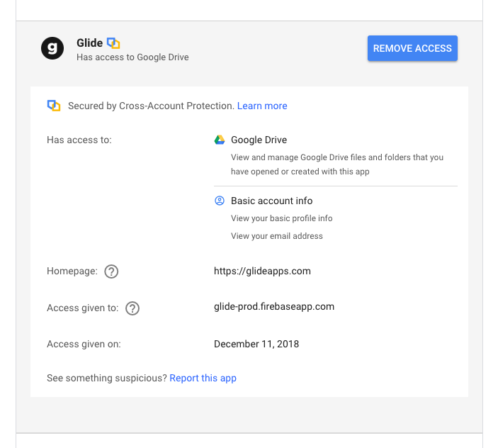Open the help icon next to Homepage
The image size is (498, 448).
[111, 271]
